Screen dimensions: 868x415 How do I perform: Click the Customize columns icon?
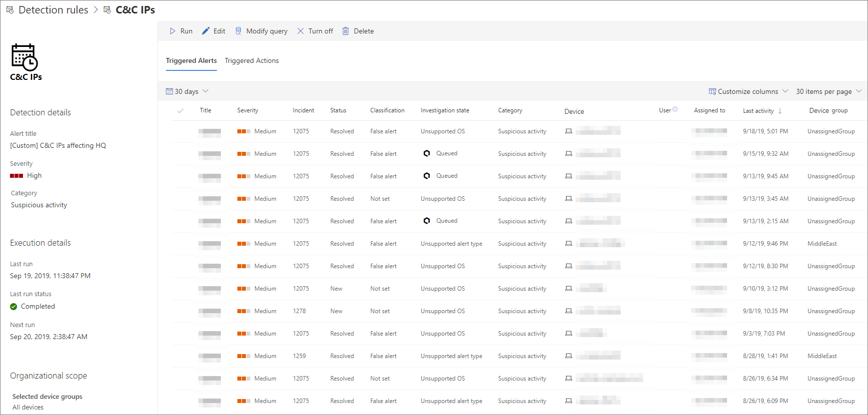(x=712, y=91)
